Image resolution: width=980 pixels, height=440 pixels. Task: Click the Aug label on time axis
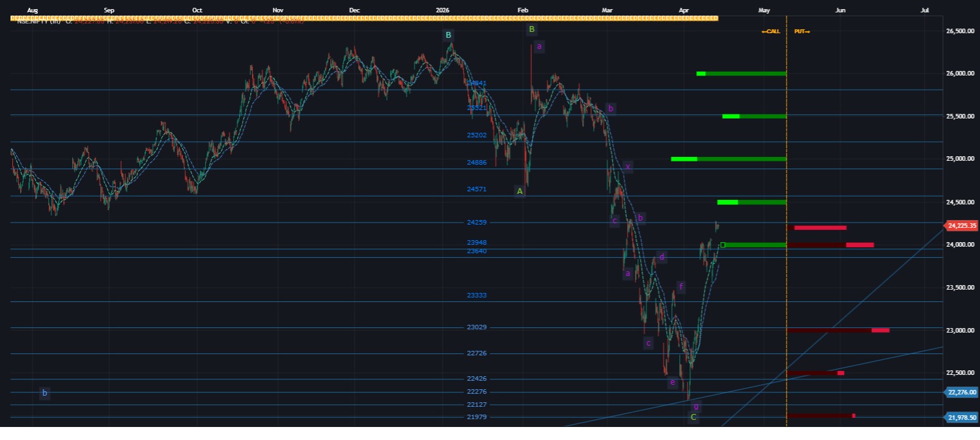(33, 10)
